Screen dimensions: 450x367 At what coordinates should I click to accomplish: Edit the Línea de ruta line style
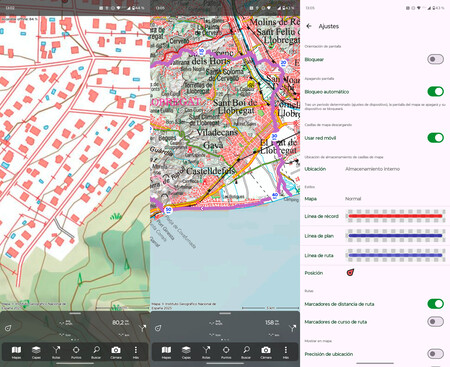pyautogui.click(x=395, y=255)
